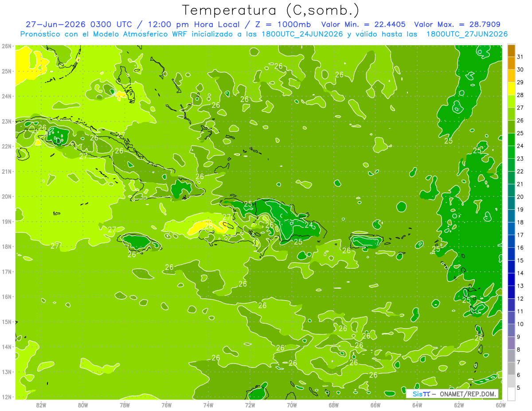This screenshot has height=411, width=532.
Task: Click the 19N latitude axis label
Action: 7,222
